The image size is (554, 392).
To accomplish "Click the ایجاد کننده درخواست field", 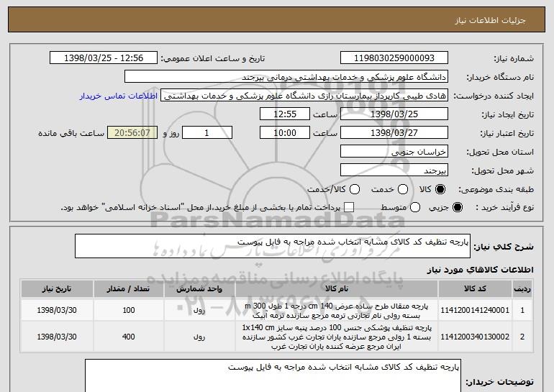I will (x=304, y=96).
